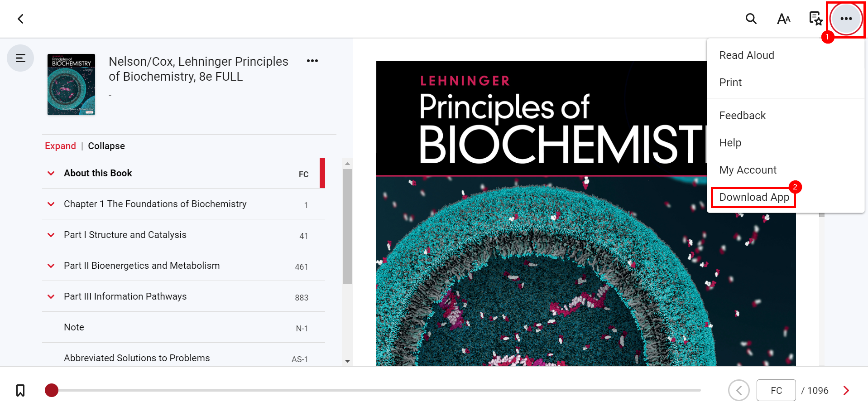
Task: Click the Collapse link
Action: pyautogui.click(x=106, y=146)
